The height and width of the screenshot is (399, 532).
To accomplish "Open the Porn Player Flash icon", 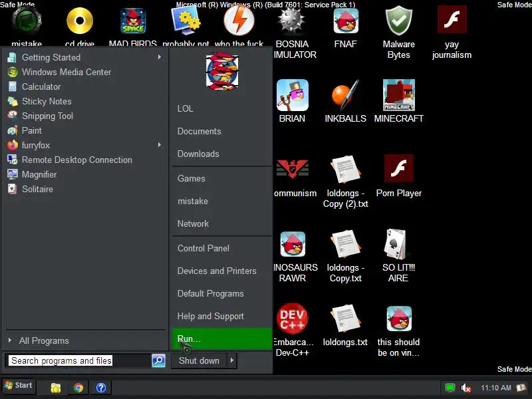I will pos(398,169).
